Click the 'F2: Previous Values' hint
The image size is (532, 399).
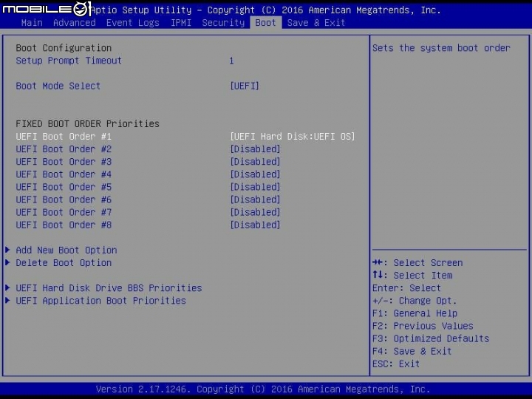[x=423, y=326]
